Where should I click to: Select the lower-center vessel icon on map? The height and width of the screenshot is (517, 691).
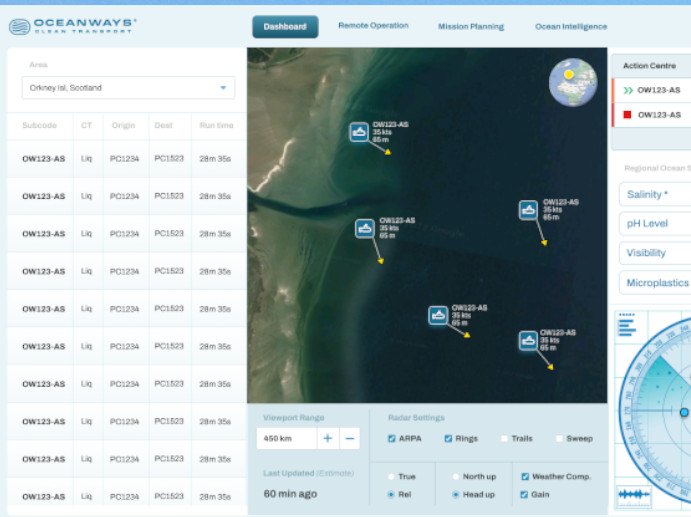[438, 315]
